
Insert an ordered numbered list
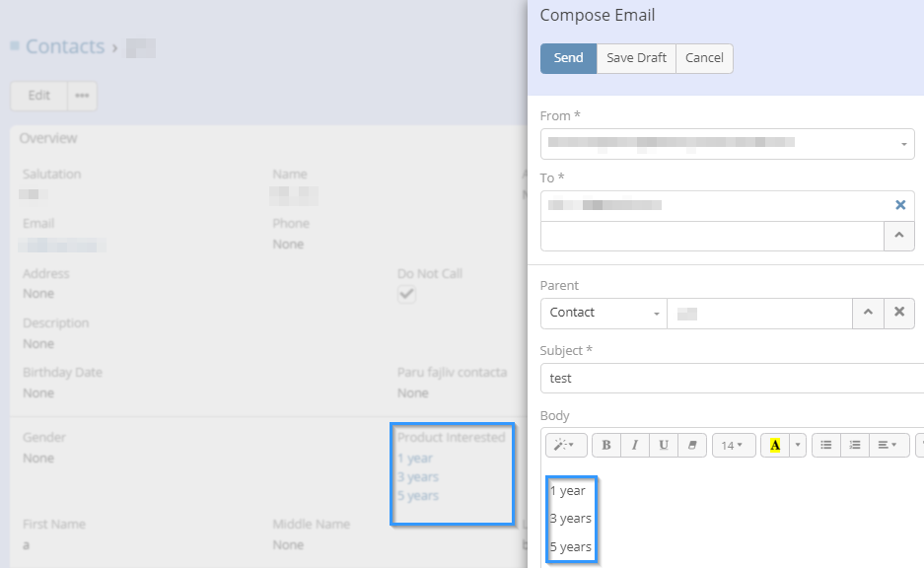(x=854, y=445)
